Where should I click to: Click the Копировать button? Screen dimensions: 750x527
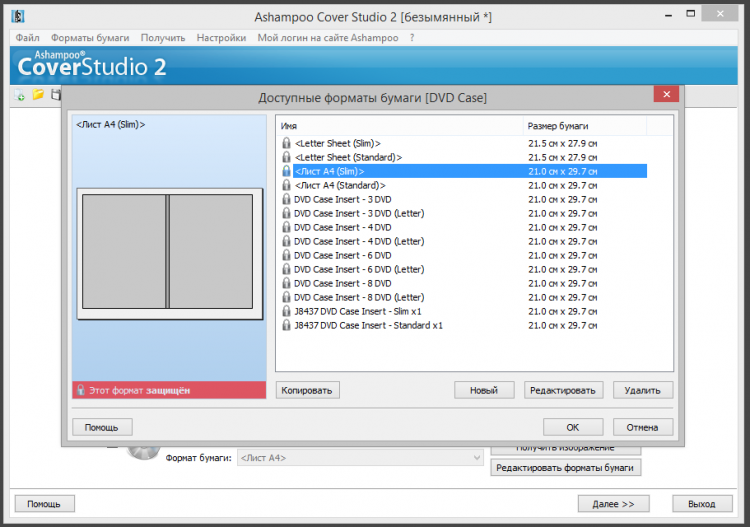(x=307, y=390)
